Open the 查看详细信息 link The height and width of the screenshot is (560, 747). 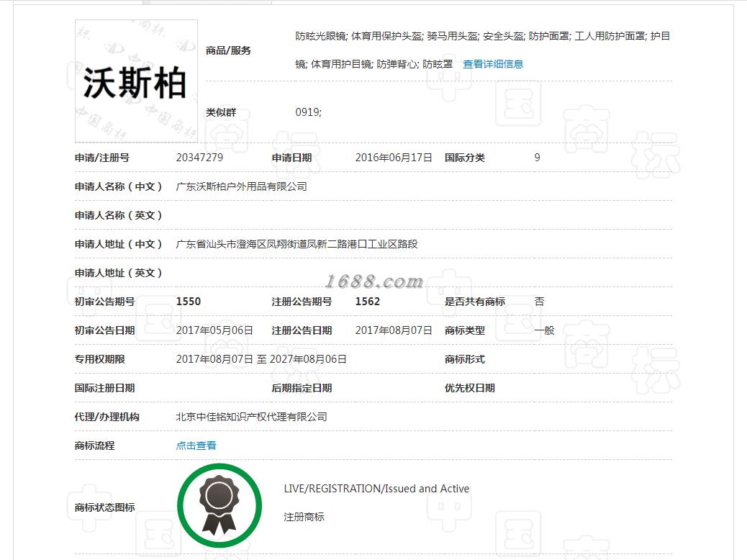point(493,64)
